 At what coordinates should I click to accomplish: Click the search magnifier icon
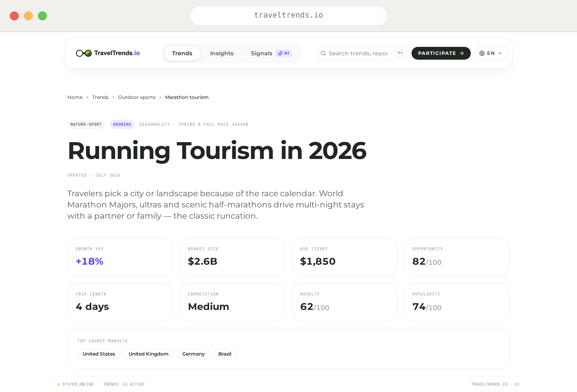tap(323, 53)
